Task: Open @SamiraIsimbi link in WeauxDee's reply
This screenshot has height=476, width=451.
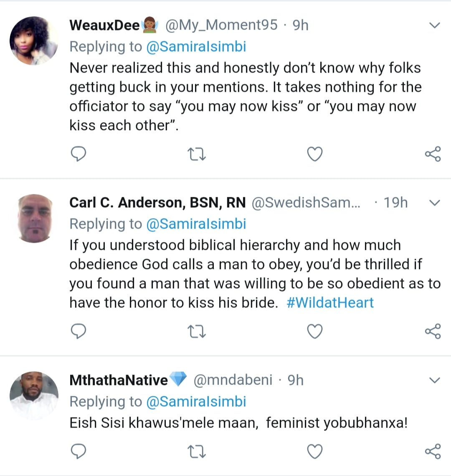Action: pos(196,46)
